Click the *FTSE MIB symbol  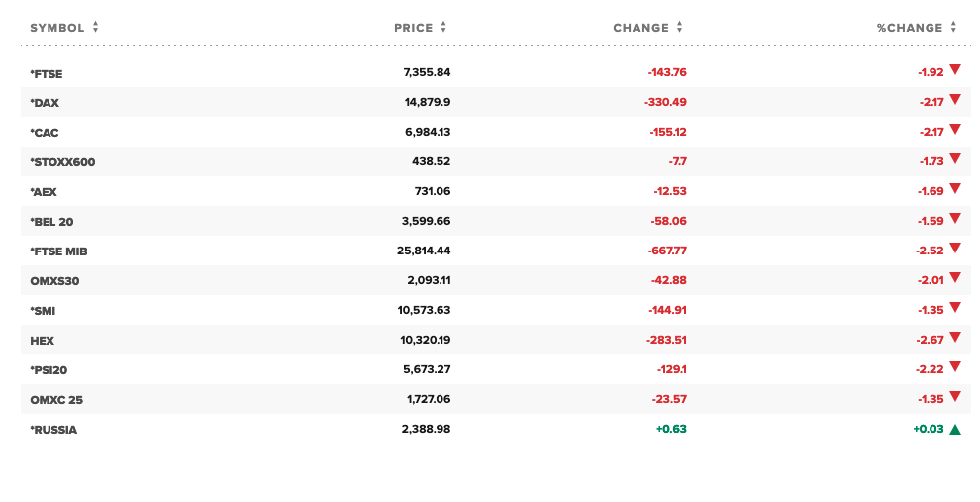coord(58,251)
